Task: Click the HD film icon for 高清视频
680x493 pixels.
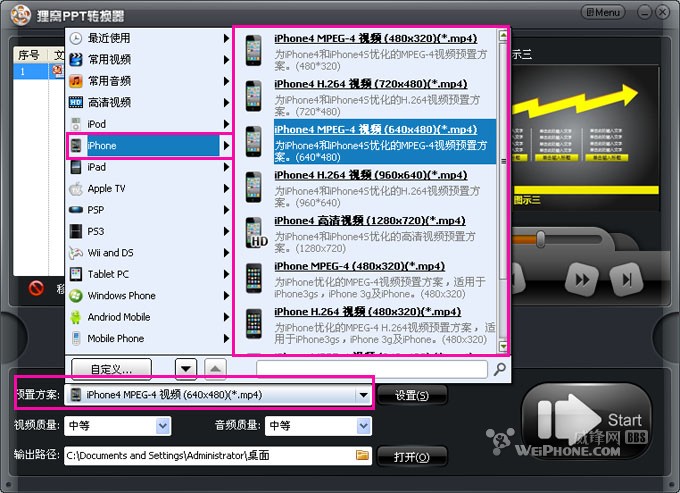Action: tap(76, 102)
